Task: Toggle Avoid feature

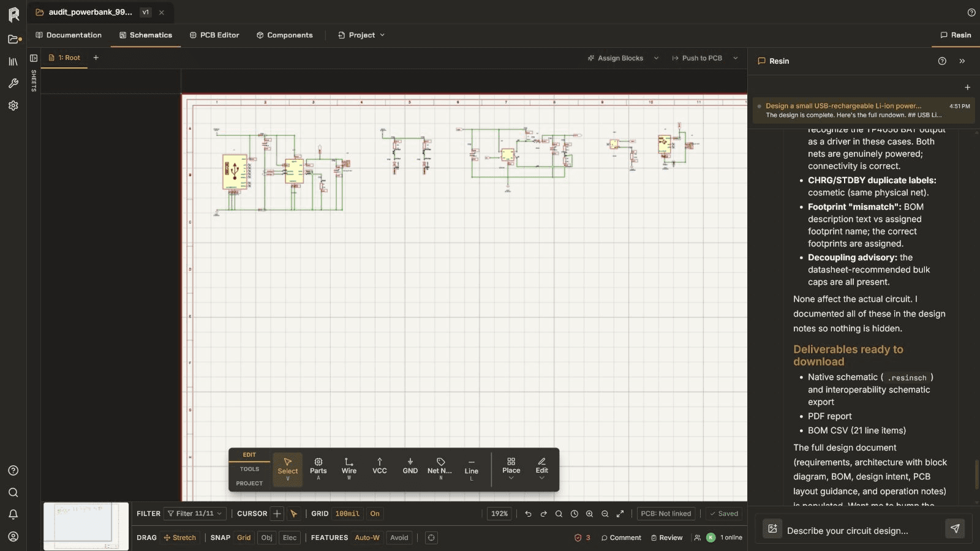Action: coord(399,538)
